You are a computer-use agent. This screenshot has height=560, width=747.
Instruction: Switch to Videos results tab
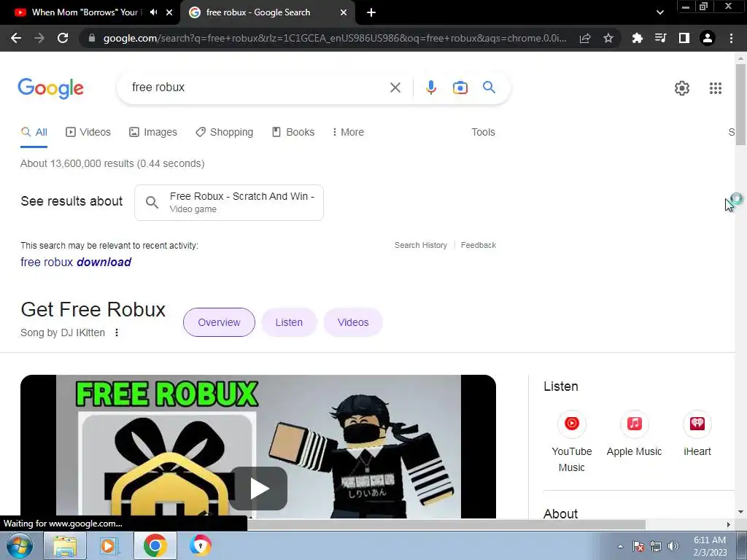point(88,132)
